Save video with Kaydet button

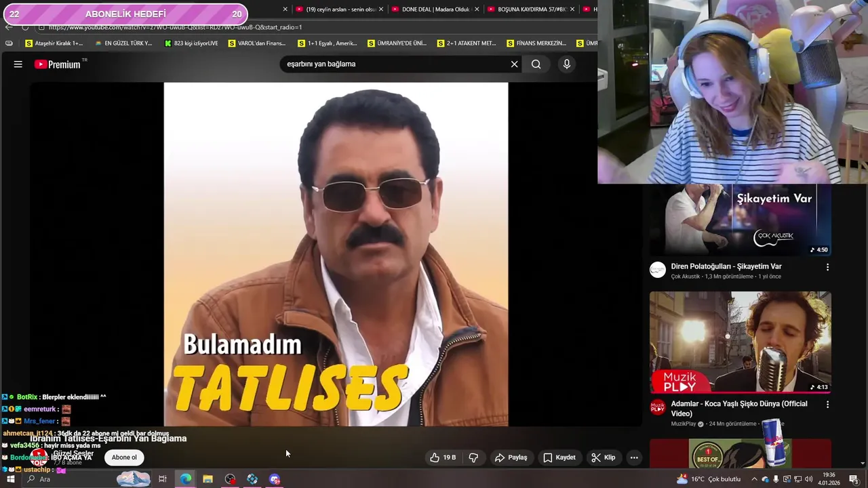pyautogui.click(x=559, y=457)
